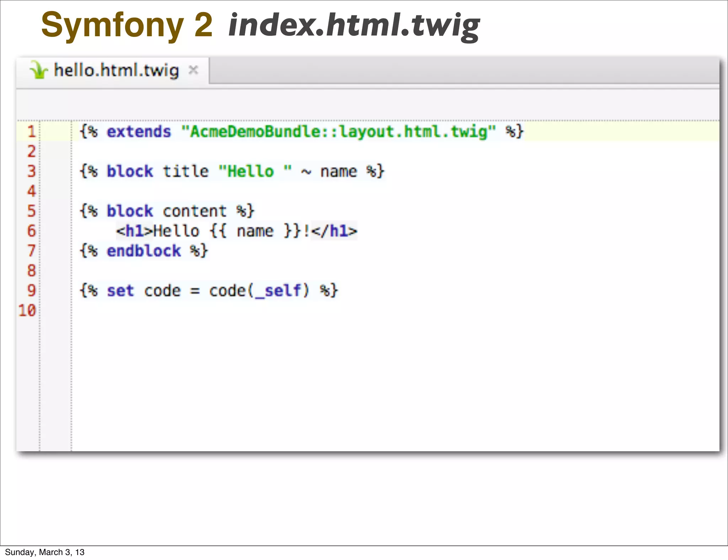The width and height of the screenshot is (728, 560).
Task: Click the "AcmeDemoBundle::layout.html.twig" string
Action: (338, 132)
